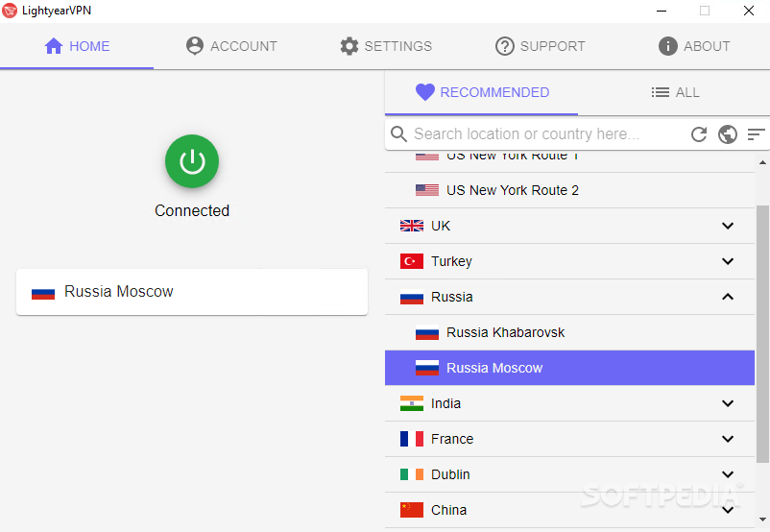Click the Turkey flag icon
Viewport: 770px width, 532px height.
click(x=412, y=261)
